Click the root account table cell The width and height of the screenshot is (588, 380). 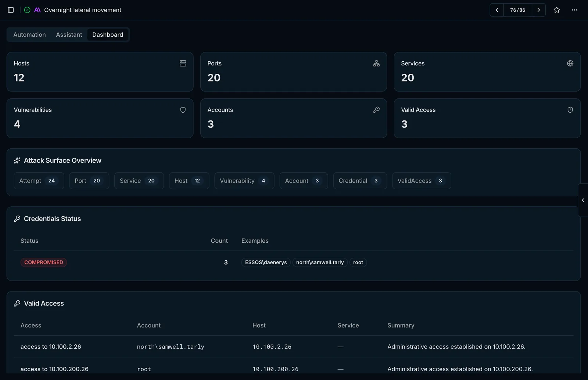coord(144,369)
